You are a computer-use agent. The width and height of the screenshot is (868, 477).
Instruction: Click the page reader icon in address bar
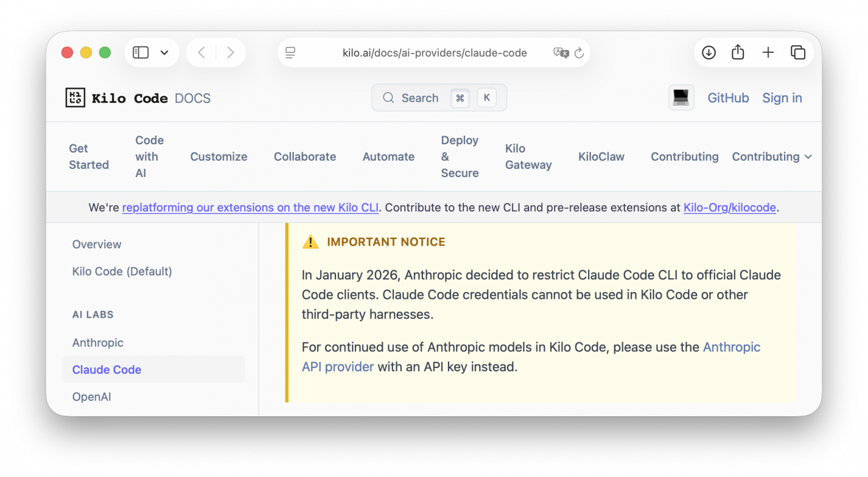click(290, 53)
